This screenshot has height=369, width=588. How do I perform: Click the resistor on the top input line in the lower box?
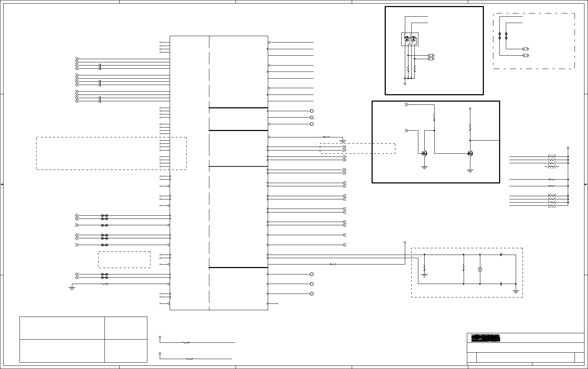434,118
